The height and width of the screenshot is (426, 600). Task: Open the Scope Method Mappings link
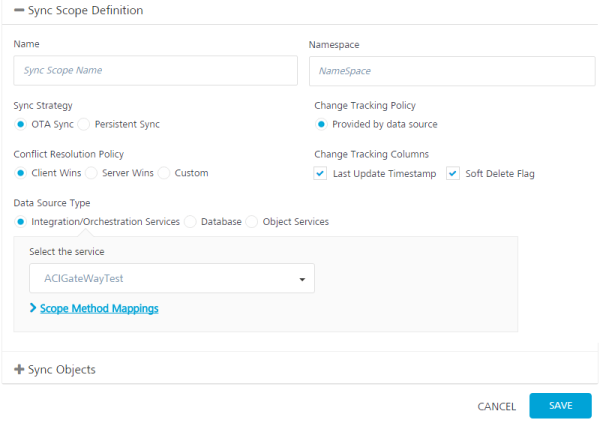[x=99, y=308]
